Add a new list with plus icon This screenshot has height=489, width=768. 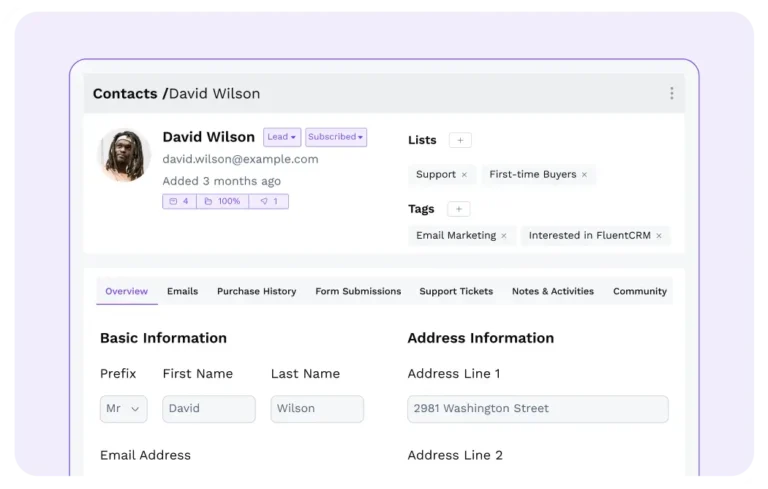pos(460,140)
